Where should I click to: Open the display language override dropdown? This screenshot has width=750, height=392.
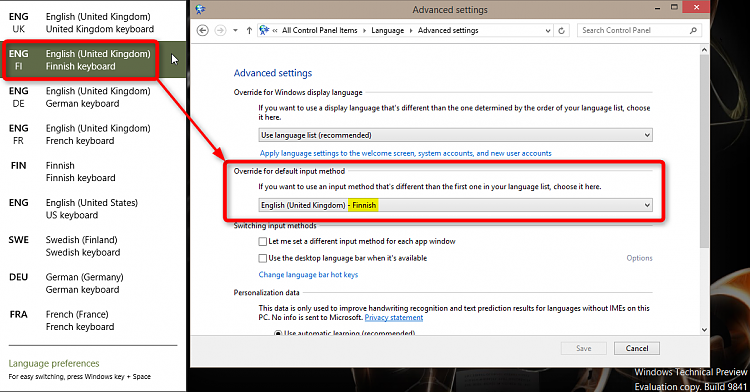[x=455, y=135]
